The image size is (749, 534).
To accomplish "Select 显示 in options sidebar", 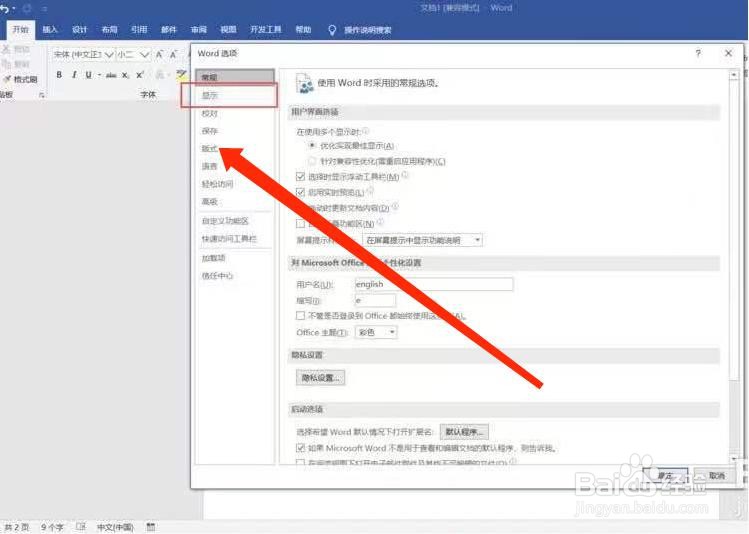I will (x=235, y=96).
